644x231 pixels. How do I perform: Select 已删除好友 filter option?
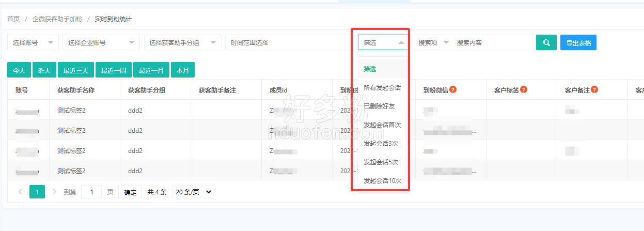coord(379,106)
